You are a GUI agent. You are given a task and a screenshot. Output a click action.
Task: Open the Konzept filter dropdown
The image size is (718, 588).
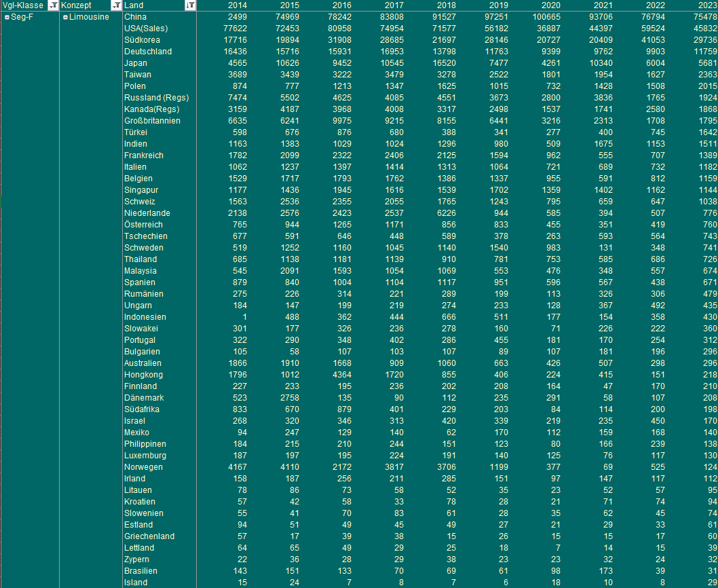[x=116, y=5]
